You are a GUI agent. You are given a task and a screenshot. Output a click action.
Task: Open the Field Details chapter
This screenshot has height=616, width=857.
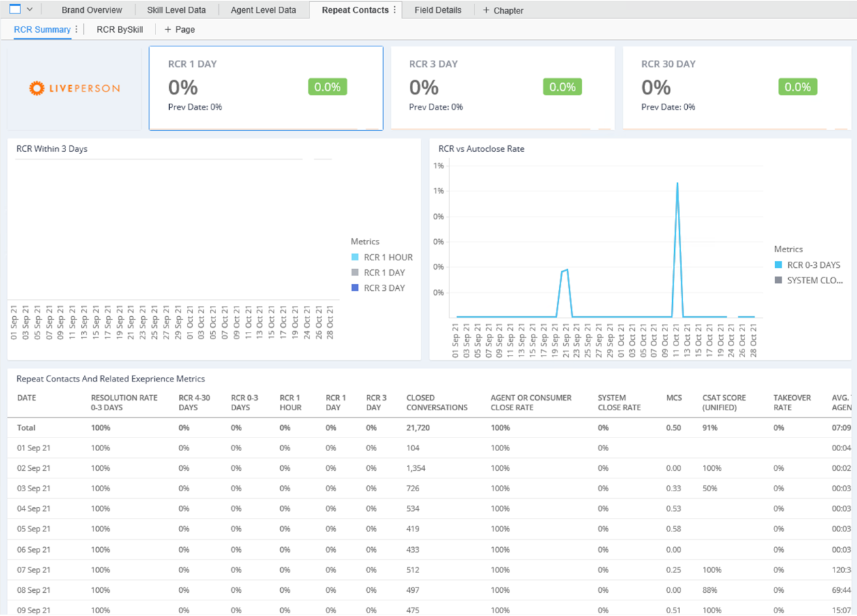tap(438, 10)
